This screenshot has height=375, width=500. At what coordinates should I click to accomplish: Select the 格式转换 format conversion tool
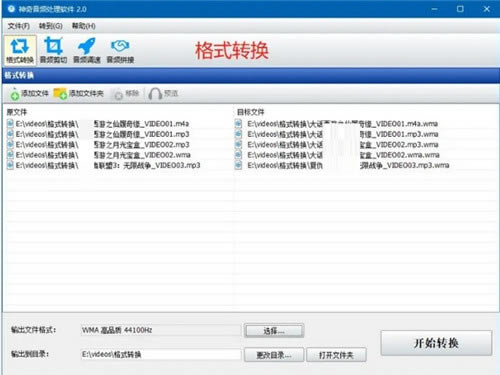tap(20, 50)
